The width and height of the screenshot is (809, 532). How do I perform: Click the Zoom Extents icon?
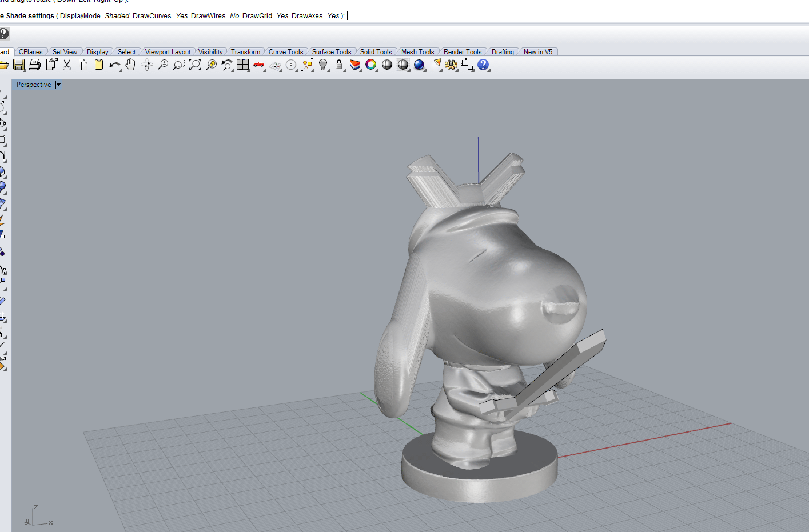[195, 65]
